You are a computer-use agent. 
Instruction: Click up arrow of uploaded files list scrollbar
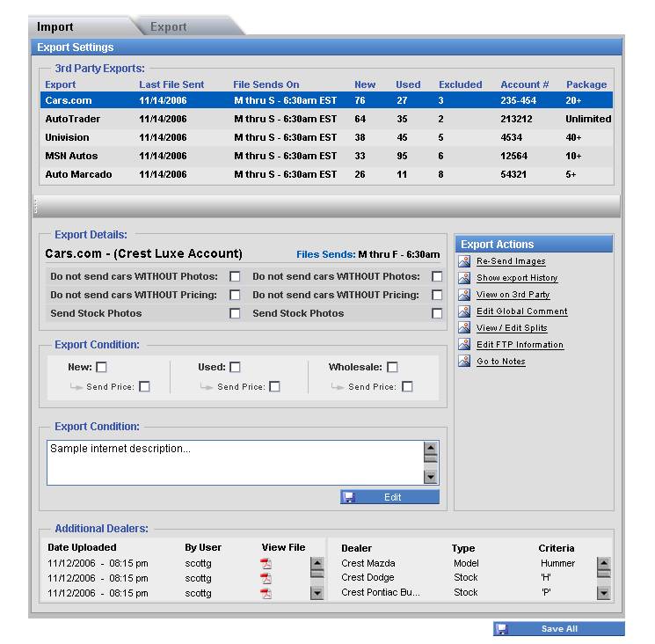click(x=317, y=563)
